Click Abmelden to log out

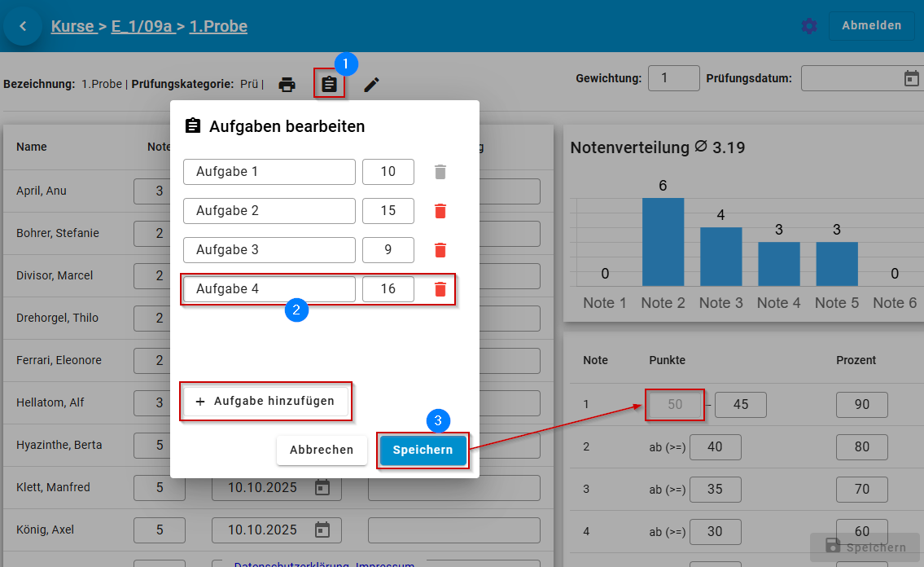tap(871, 25)
